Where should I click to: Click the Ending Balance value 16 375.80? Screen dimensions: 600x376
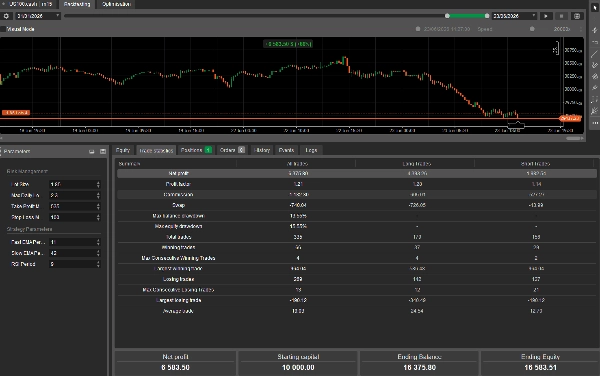419,368
